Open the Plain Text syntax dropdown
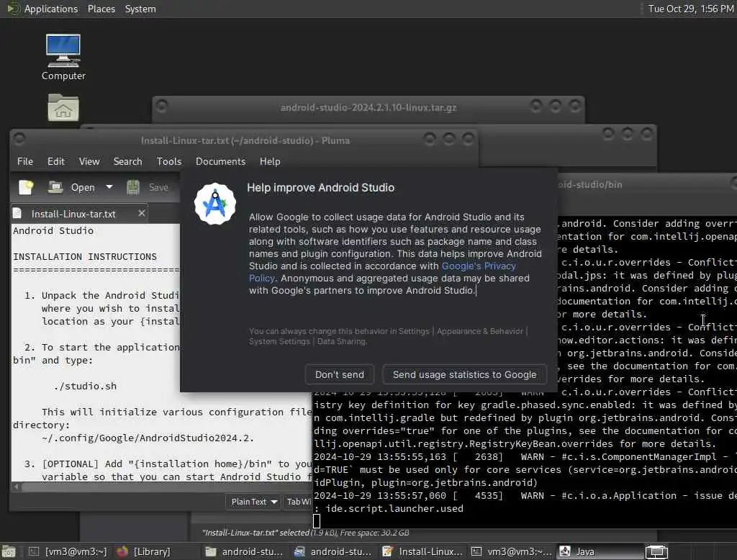Viewport: 737px width, 560px height. (x=254, y=502)
